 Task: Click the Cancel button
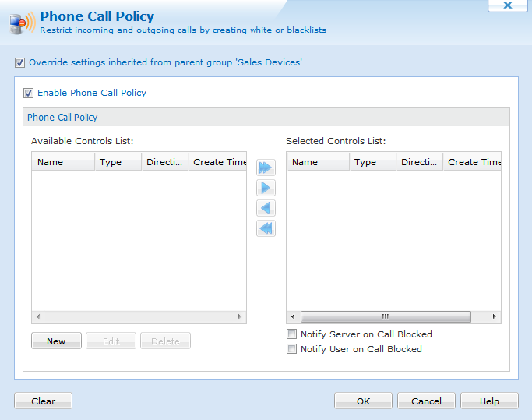(x=426, y=401)
